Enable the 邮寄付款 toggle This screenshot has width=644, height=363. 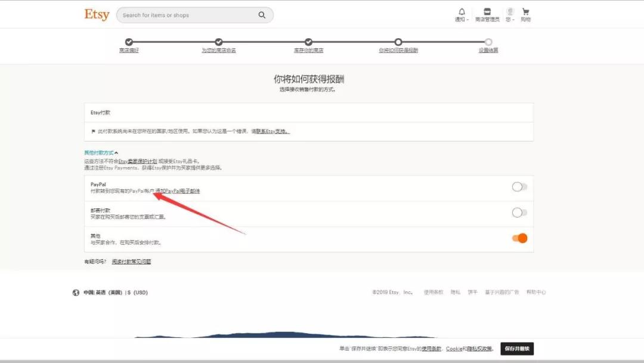point(519,213)
